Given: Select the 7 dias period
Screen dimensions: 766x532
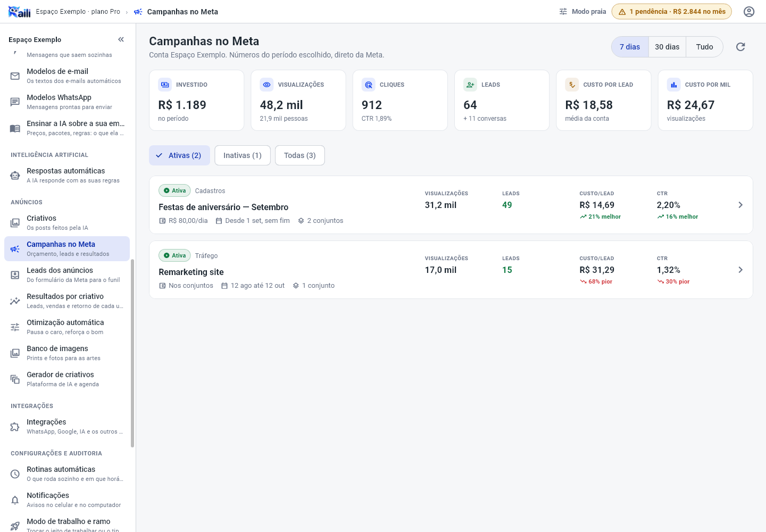Looking at the screenshot, I should click(630, 47).
